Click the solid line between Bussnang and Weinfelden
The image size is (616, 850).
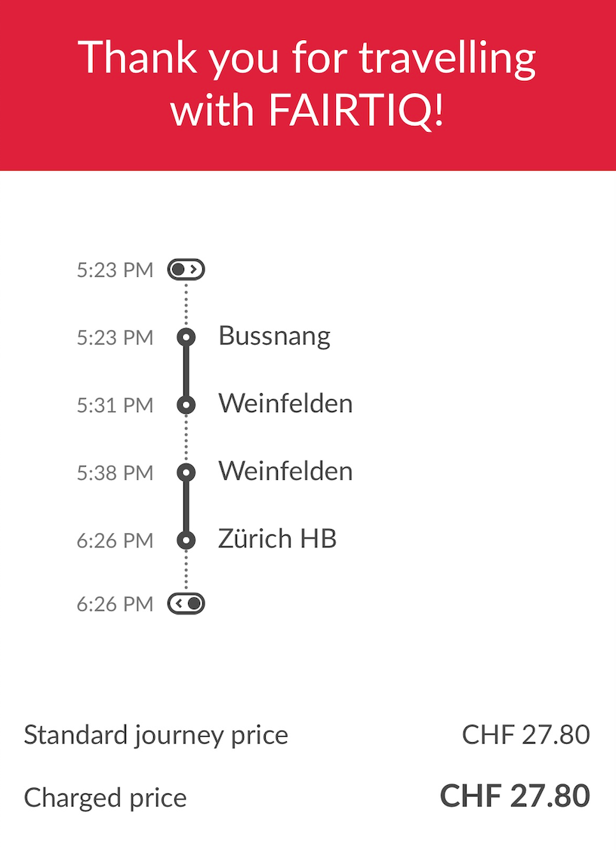coord(186,371)
